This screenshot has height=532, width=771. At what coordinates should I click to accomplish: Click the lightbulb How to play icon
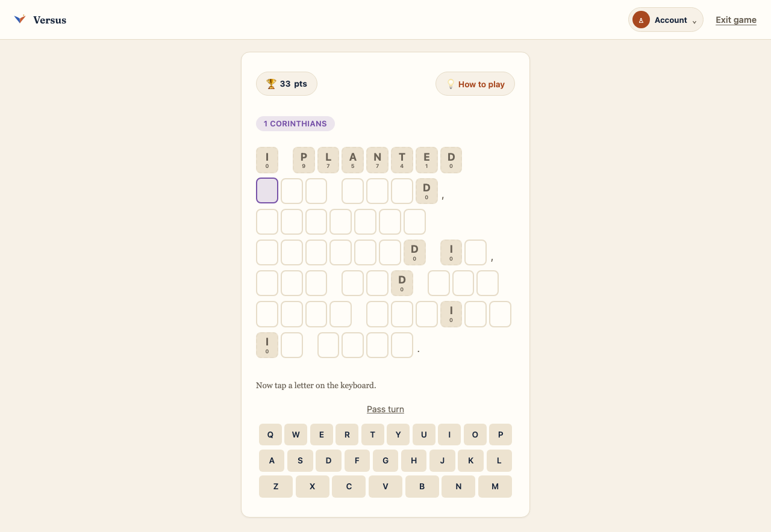(451, 84)
